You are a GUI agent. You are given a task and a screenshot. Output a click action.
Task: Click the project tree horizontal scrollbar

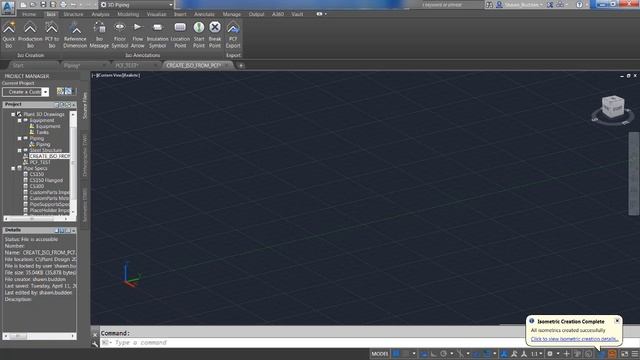pyautogui.click(x=37, y=219)
